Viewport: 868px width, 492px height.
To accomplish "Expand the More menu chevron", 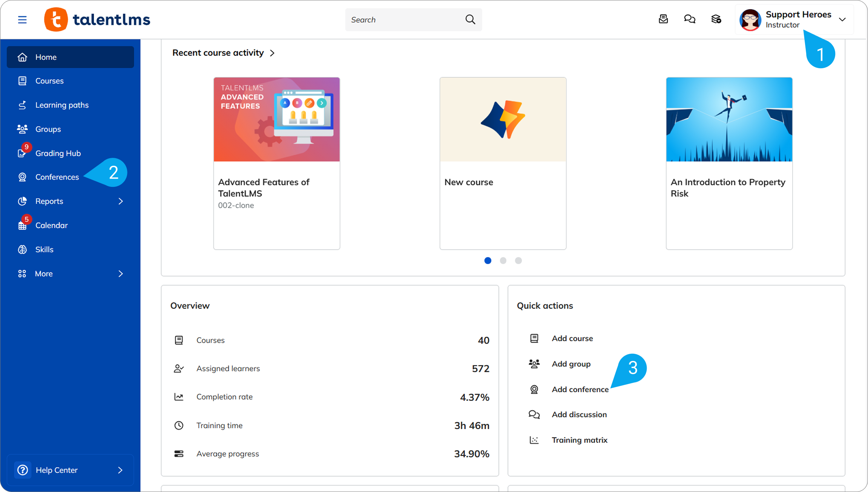I will tap(121, 274).
